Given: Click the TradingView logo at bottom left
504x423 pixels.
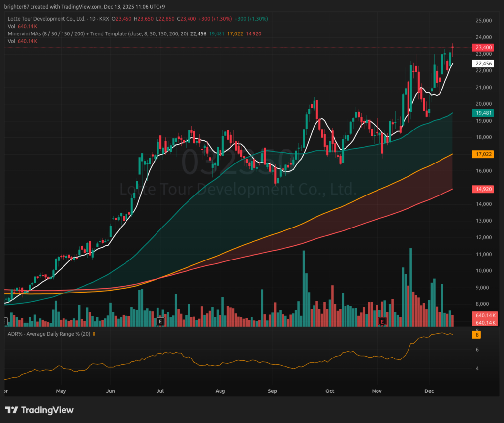Looking at the screenshot, I should 39,410.
